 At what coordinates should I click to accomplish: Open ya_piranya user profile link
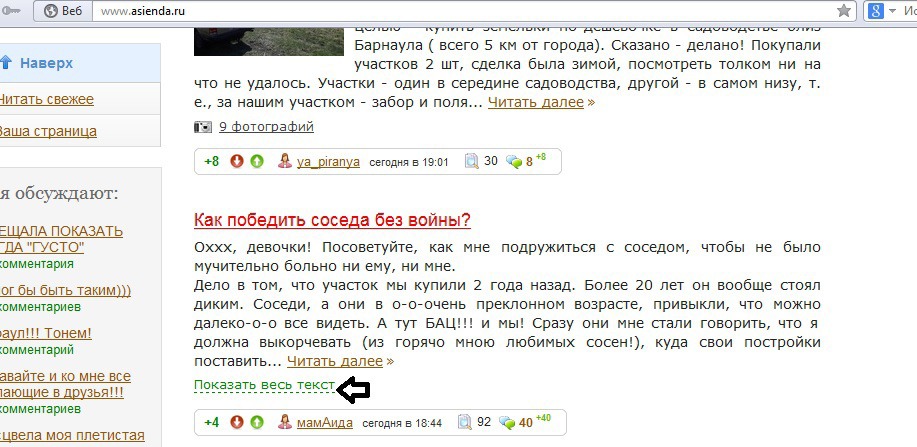click(x=328, y=162)
